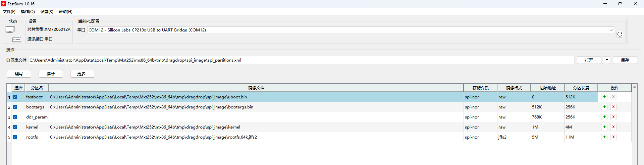
Task: Click the jffs2 image format cell
Action: pos(514,137)
